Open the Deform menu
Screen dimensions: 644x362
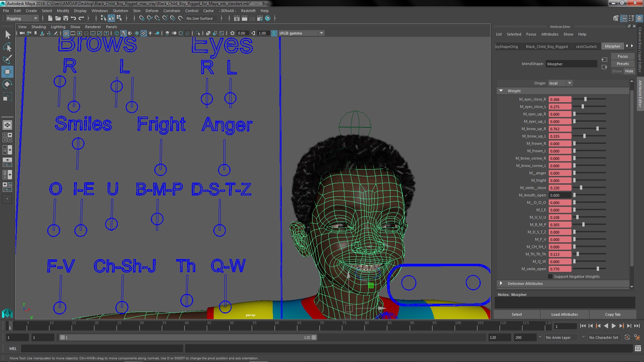pyautogui.click(x=152, y=11)
